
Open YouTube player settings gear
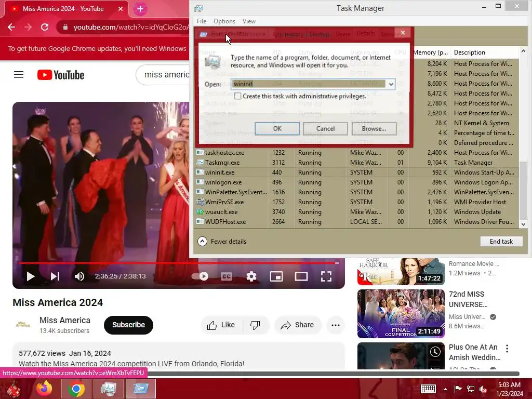(x=251, y=276)
